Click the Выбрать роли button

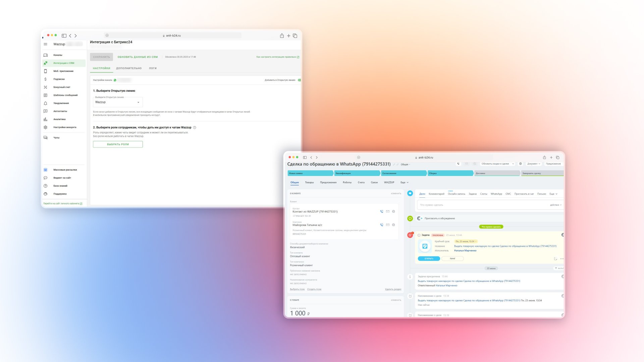point(118,144)
